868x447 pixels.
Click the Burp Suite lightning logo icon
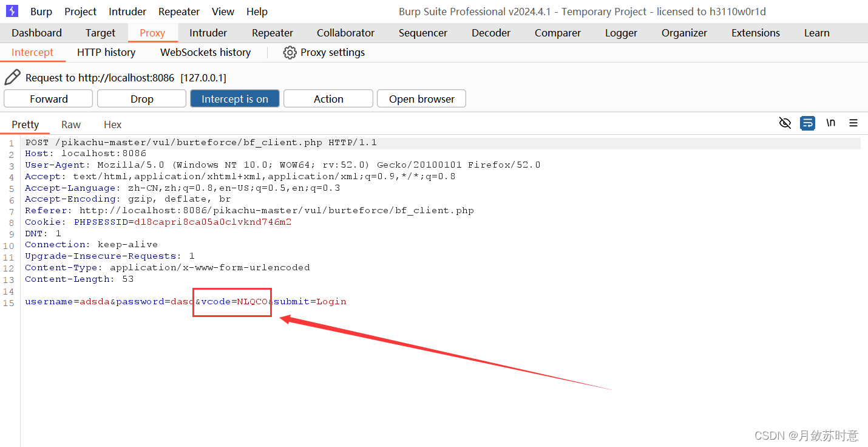12,11
